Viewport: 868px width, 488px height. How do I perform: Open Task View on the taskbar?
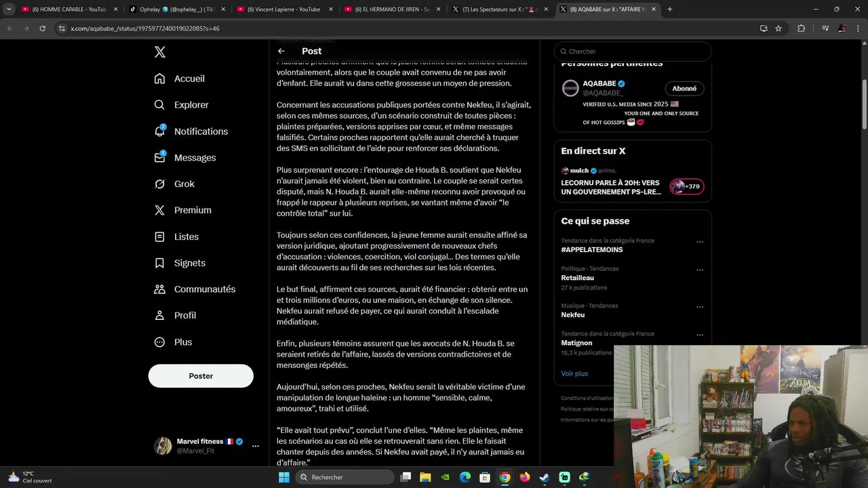406,477
